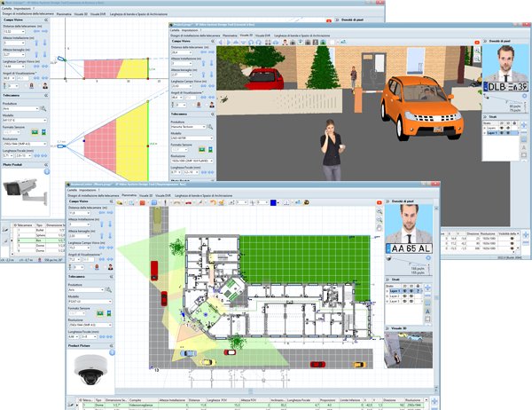Switch to Visuale DVR tab in floor plan window

click(x=163, y=195)
